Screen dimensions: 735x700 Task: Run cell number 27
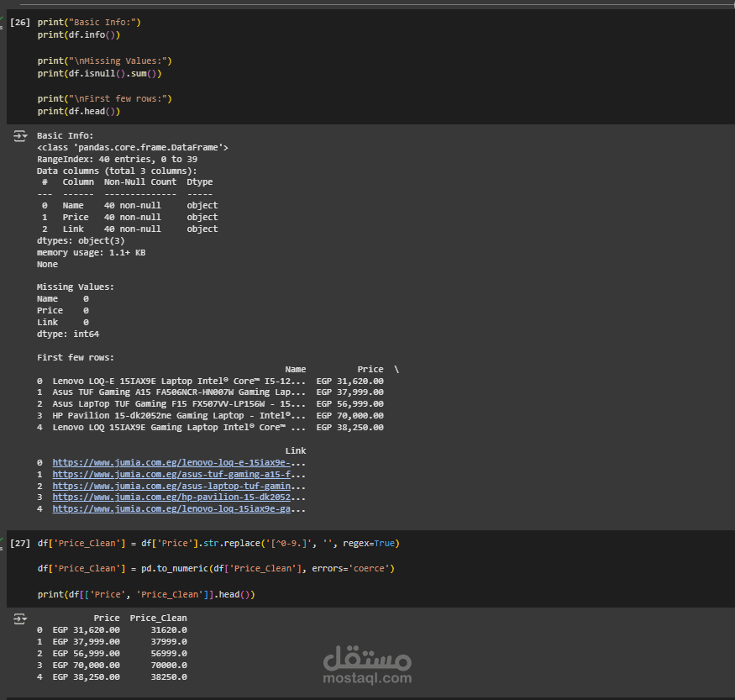click(x=20, y=543)
